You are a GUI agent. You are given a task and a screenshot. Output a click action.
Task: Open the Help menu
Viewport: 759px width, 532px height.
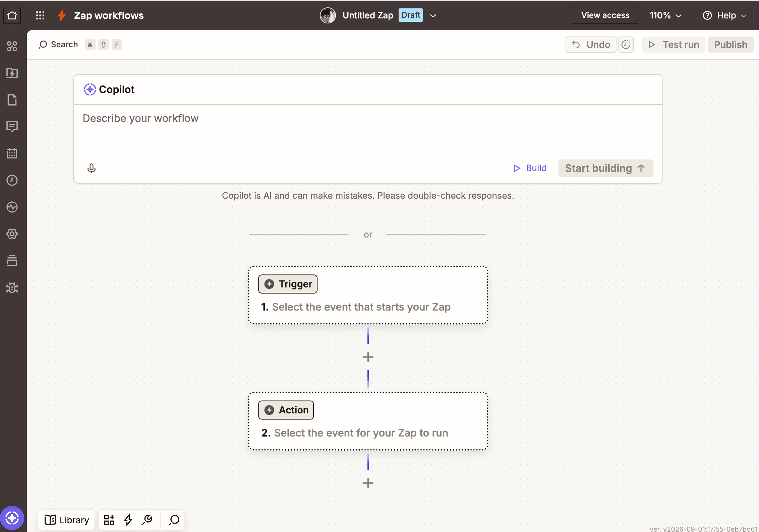(725, 15)
